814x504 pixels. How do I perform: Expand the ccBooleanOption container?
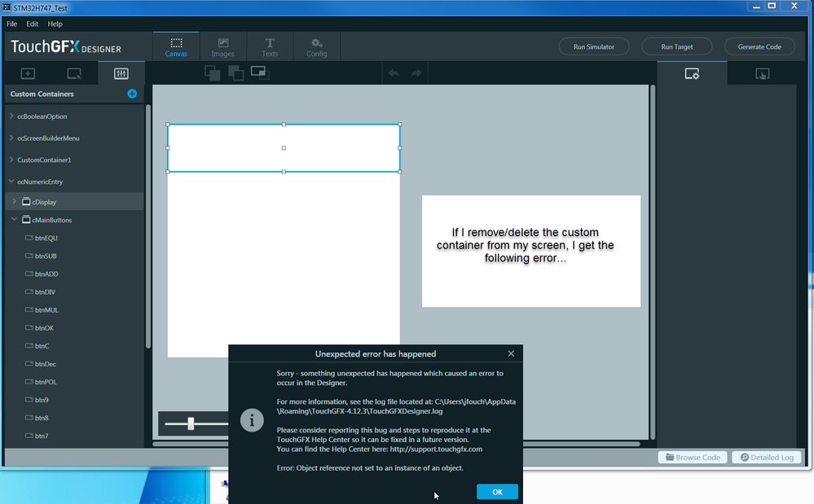click(11, 116)
